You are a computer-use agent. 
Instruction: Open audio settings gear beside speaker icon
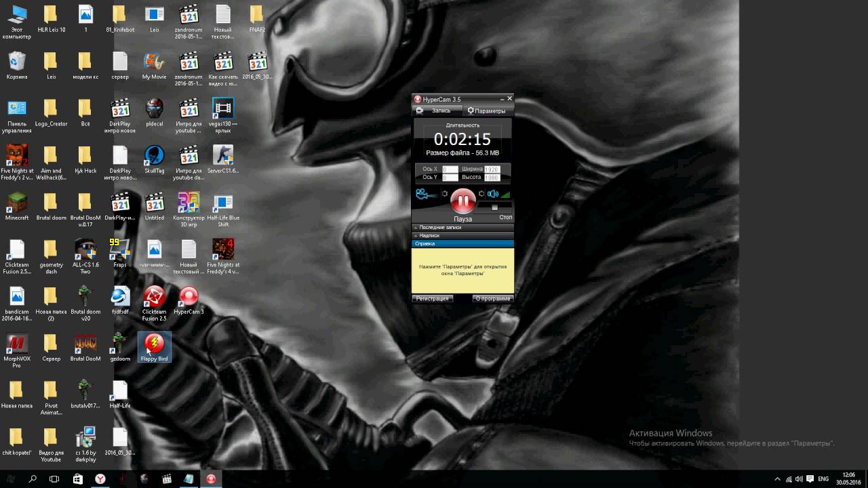(481, 194)
